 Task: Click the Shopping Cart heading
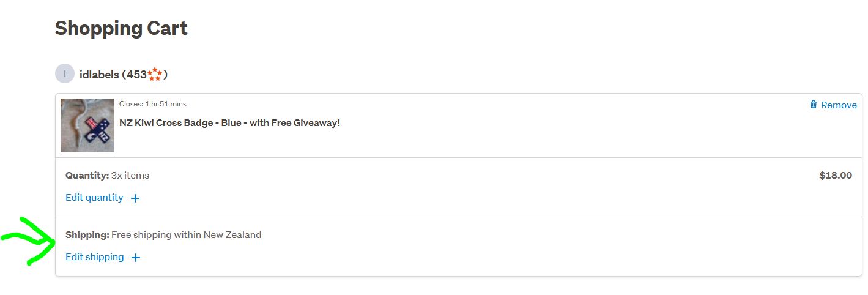point(121,28)
